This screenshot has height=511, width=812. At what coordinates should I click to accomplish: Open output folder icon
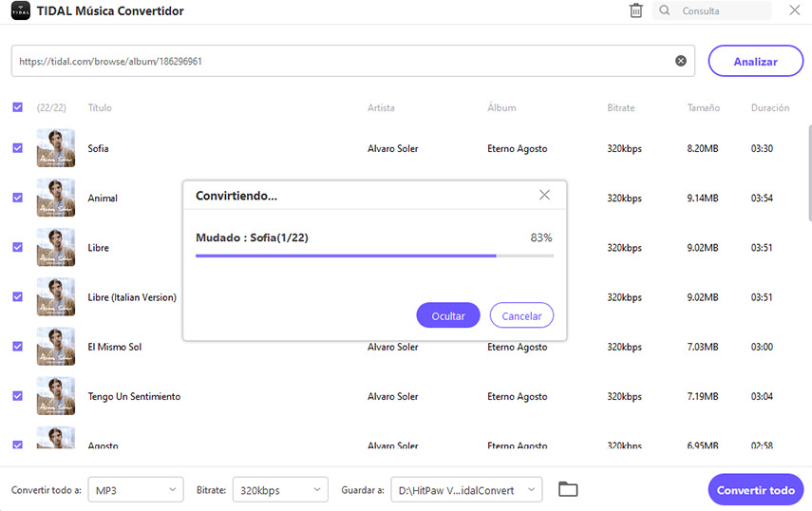click(x=568, y=489)
